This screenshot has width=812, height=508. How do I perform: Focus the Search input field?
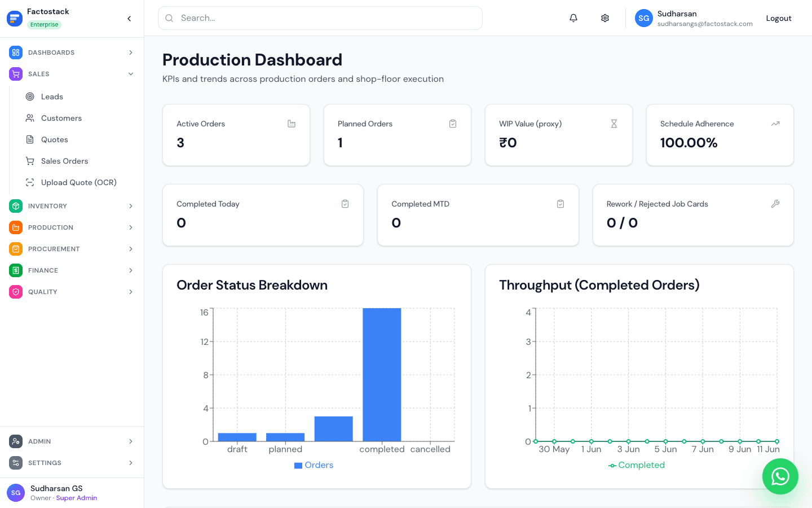tap(320, 18)
